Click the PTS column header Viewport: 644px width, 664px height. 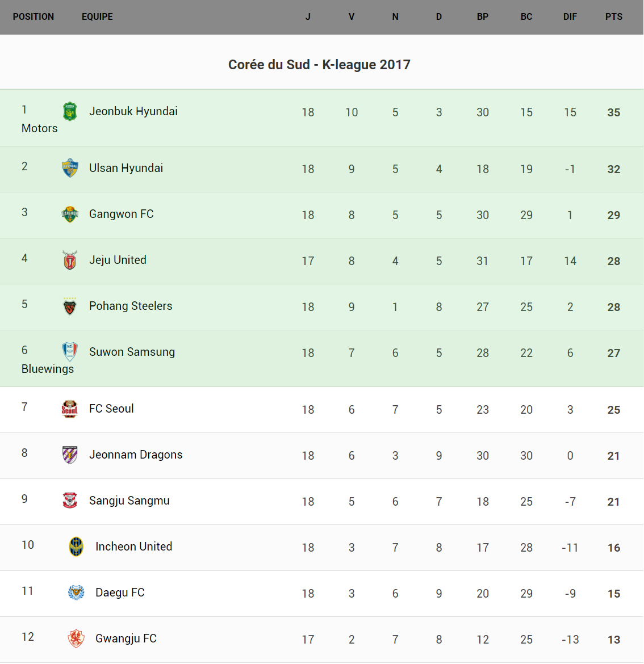[613, 17]
